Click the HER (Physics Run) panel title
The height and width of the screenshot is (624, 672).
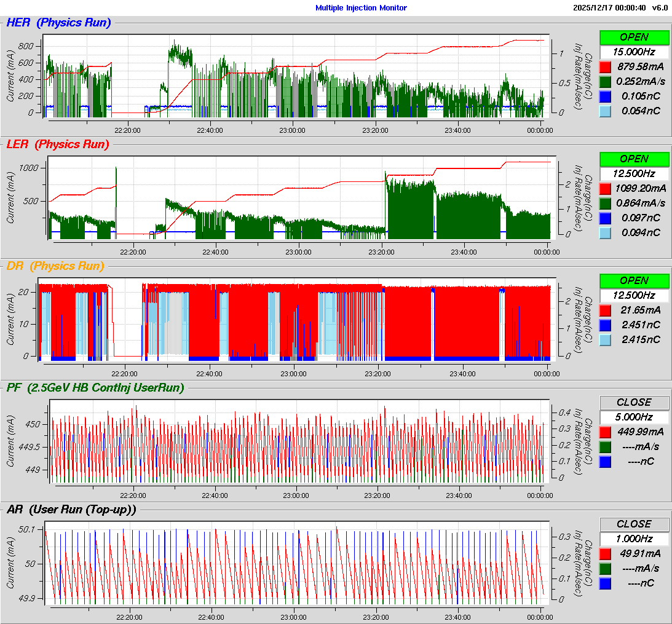tap(58, 23)
